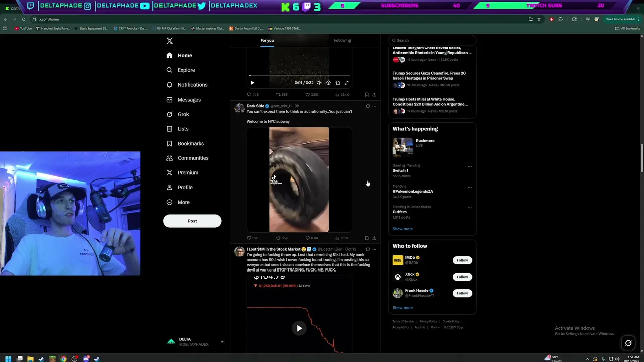
Task: Open the Premium page
Action: point(182,172)
